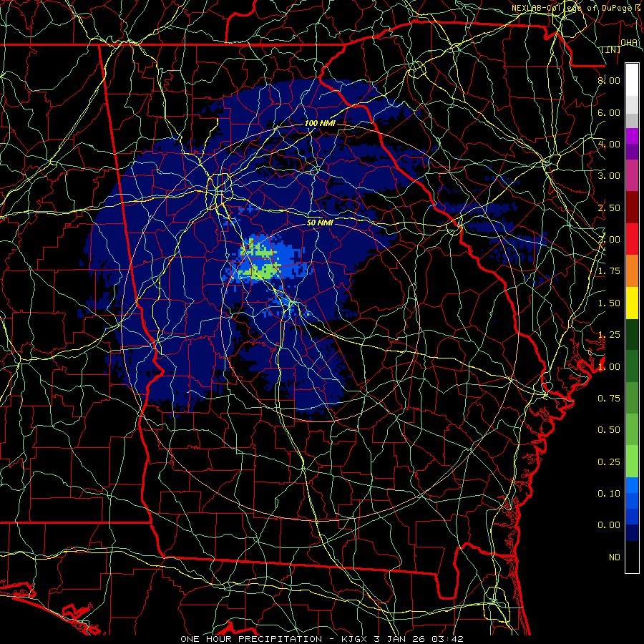Click the white color swatch beside 8.00
The image size is (644, 644).
(x=632, y=80)
